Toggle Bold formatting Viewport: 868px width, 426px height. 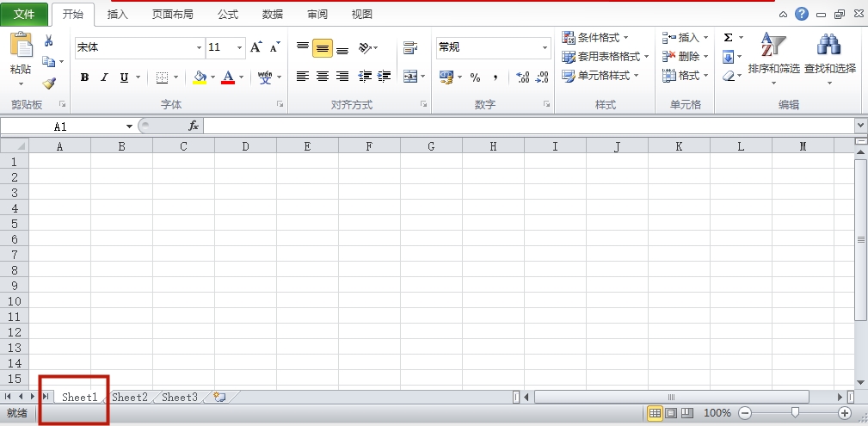[x=84, y=77]
